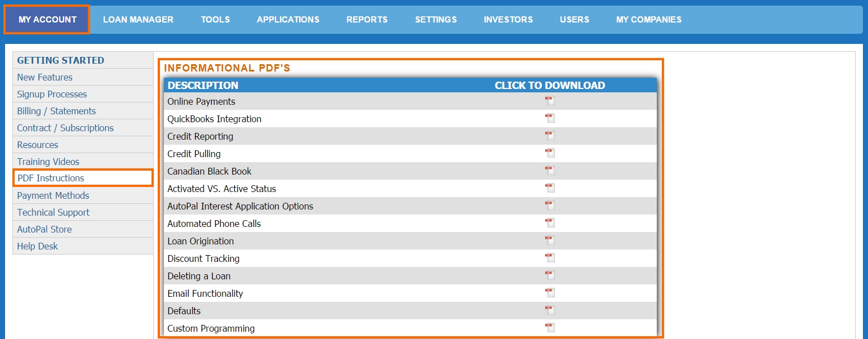Click the 'Credit Reporting' description text
Image resolution: width=868 pixels, height=339 pixels.
click(200, 136)
